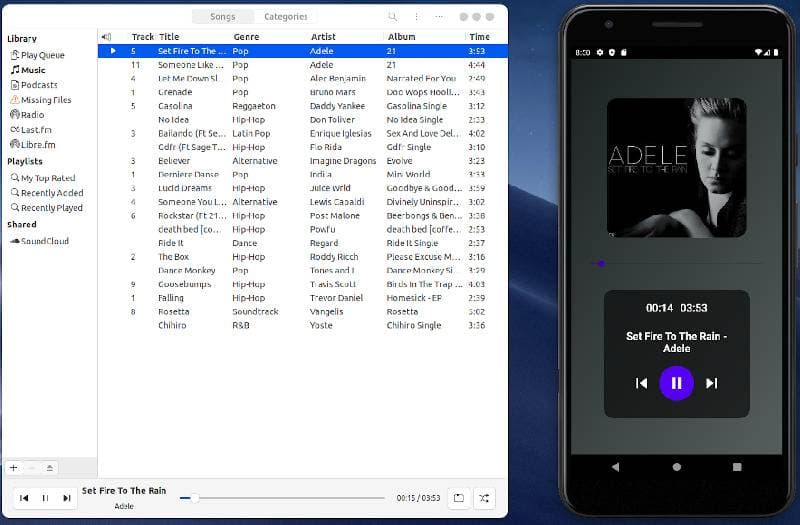Show Missing Files in the sidebar

(x=41, y=100)
